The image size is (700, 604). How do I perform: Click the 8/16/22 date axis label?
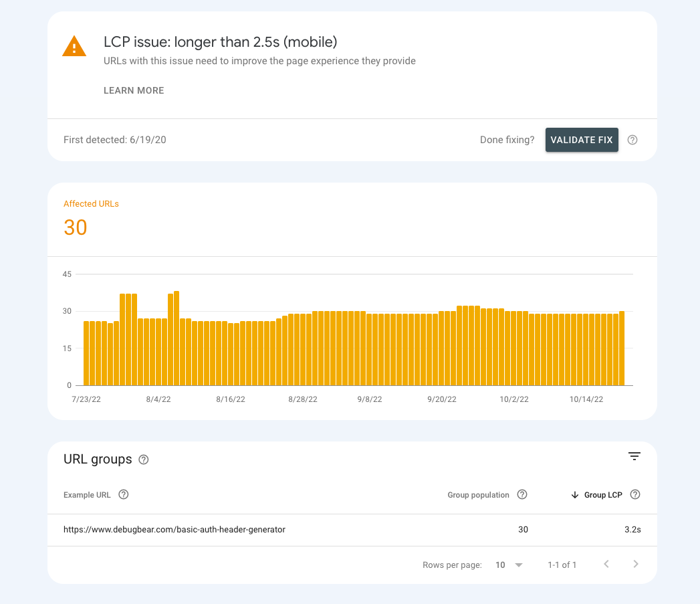point(231,399)
